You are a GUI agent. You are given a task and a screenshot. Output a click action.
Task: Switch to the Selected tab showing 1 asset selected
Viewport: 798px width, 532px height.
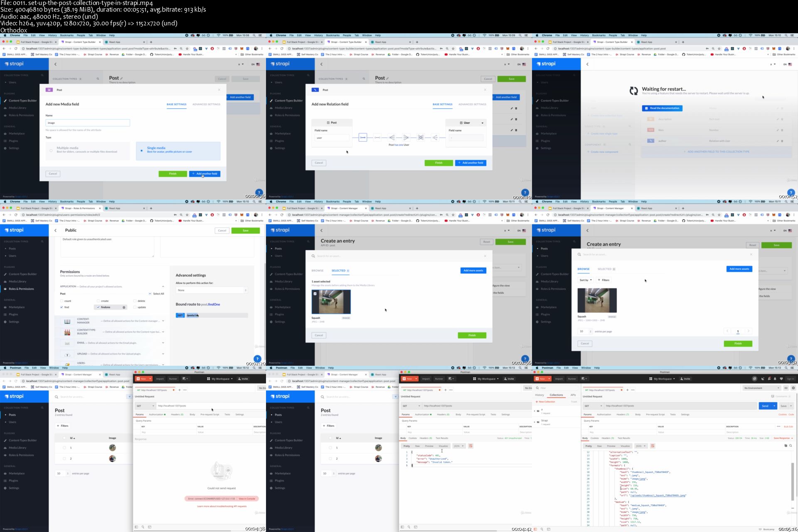[x=340, y=271]
